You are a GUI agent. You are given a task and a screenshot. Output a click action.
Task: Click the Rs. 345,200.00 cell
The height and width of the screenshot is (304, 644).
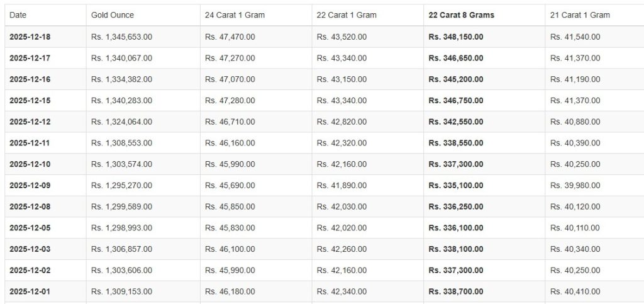(x=456, y=80)
